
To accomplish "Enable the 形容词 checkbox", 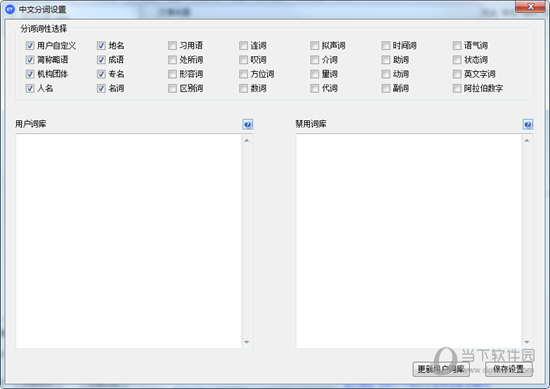I will tap(172, 74).
